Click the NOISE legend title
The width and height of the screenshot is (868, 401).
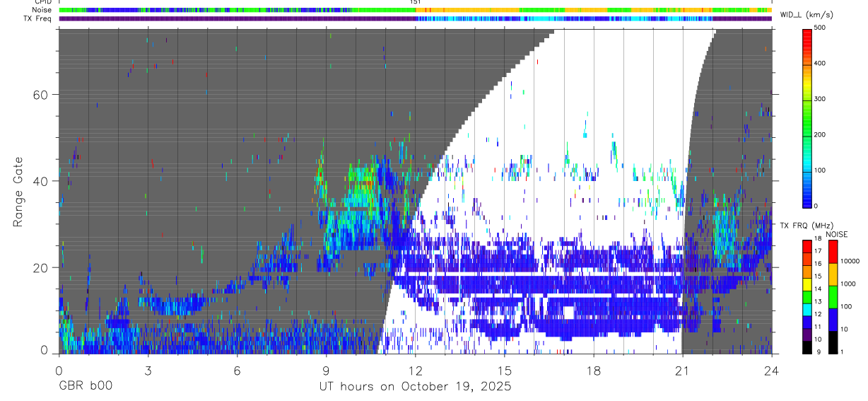point(837,234)
